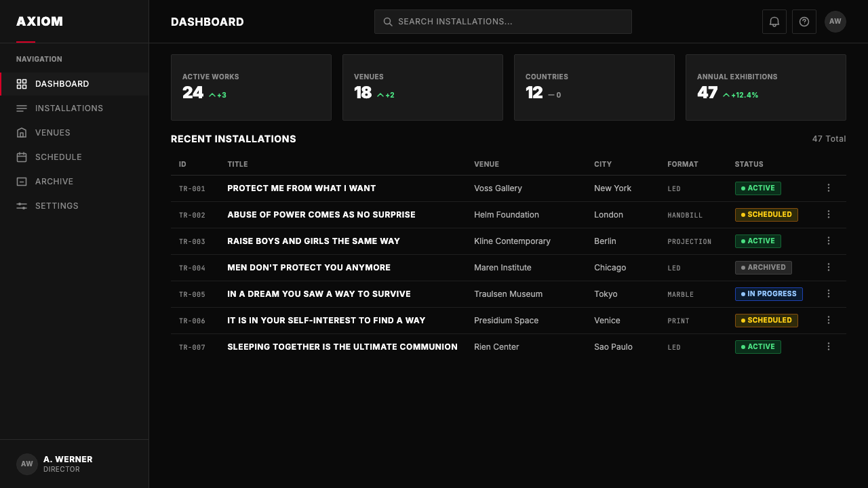Open "IT IS IN YOUR SELF-INTEREST TO FIND A WAY"
868x488 pixels.
pyautogui.click(x=326, y=321)
